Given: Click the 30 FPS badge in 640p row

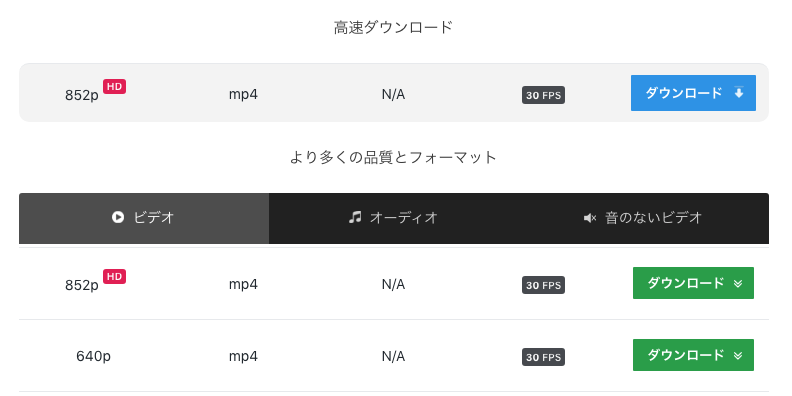Looking at the screenshot, I should [543, 357].
